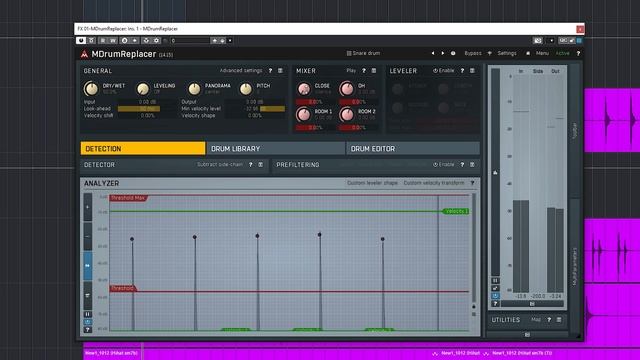640x360 pixels.
Task: Adjust the Panorama knob
Action: point(194,89)
